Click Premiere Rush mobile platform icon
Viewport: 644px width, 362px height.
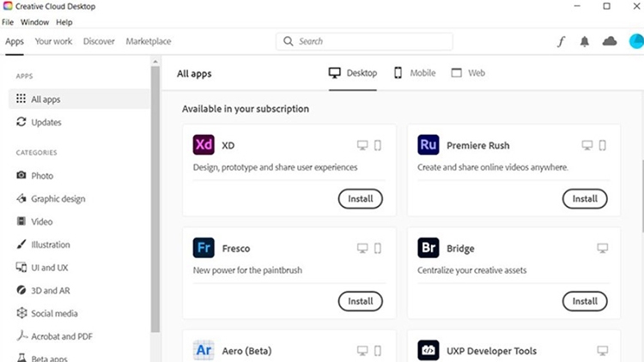(x=602, y=145)
